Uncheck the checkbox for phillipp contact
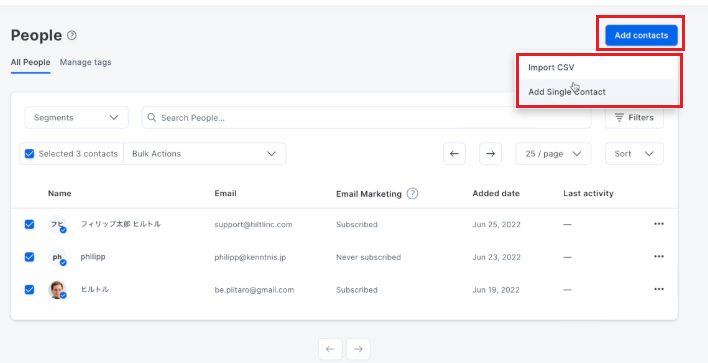This screenshot has height=363, width=708. 29,257
